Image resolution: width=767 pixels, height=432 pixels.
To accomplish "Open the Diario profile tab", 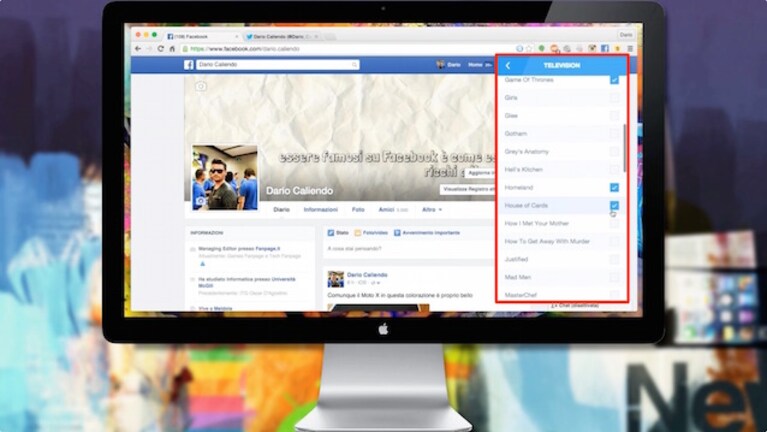I will point(281,209).
